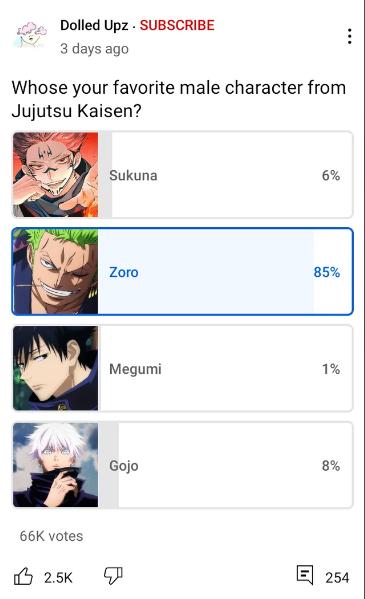Select the Zoro poll option

[182, 272]
